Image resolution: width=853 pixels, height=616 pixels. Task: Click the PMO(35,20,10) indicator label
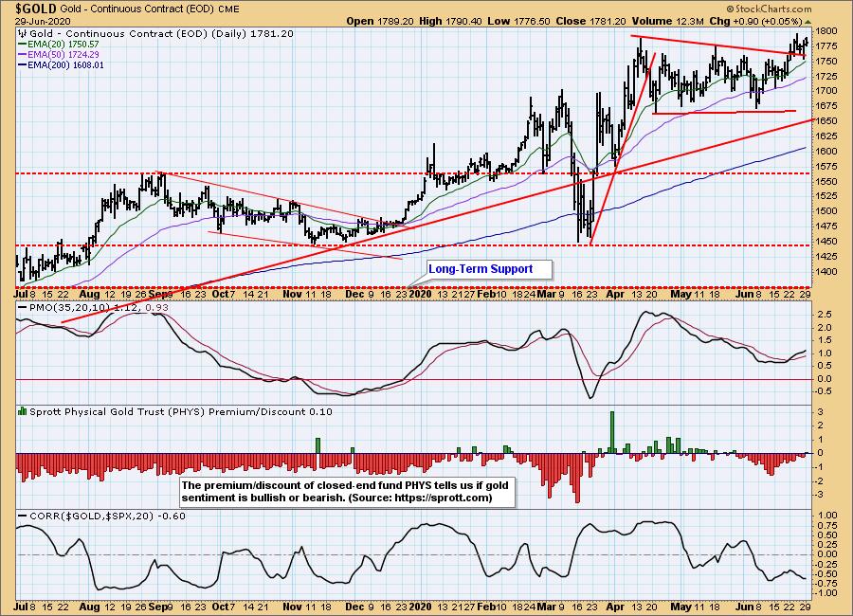[69, 308]
